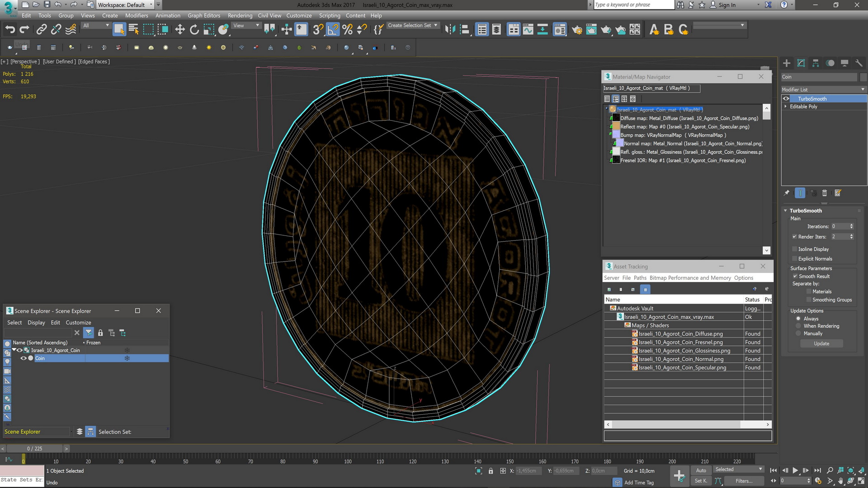Open the Utilities panel wrench icon
The width and height of the screenshot is (868, 488).
pos(859,63)
